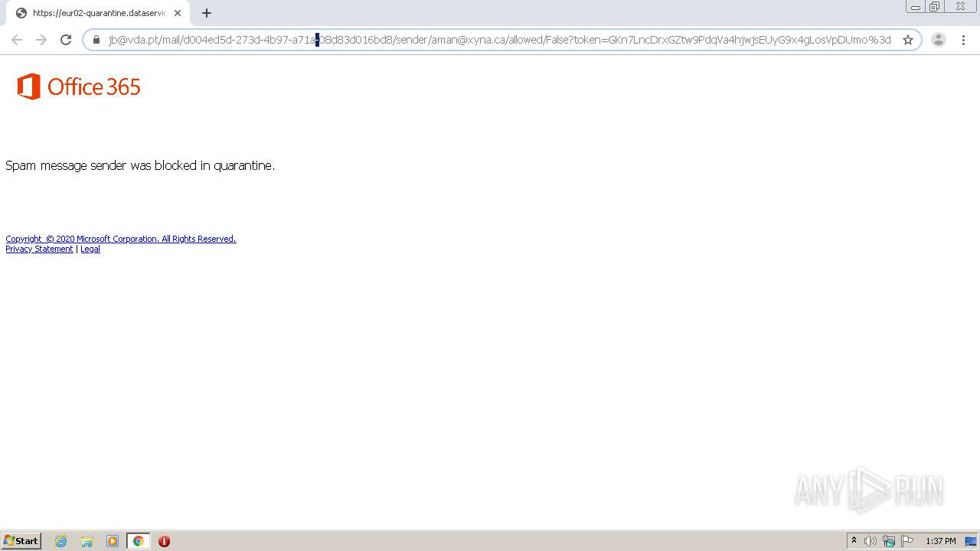Launch Internet Explorer from the taskbar
The image size is (980, 551).
point(61,541)
